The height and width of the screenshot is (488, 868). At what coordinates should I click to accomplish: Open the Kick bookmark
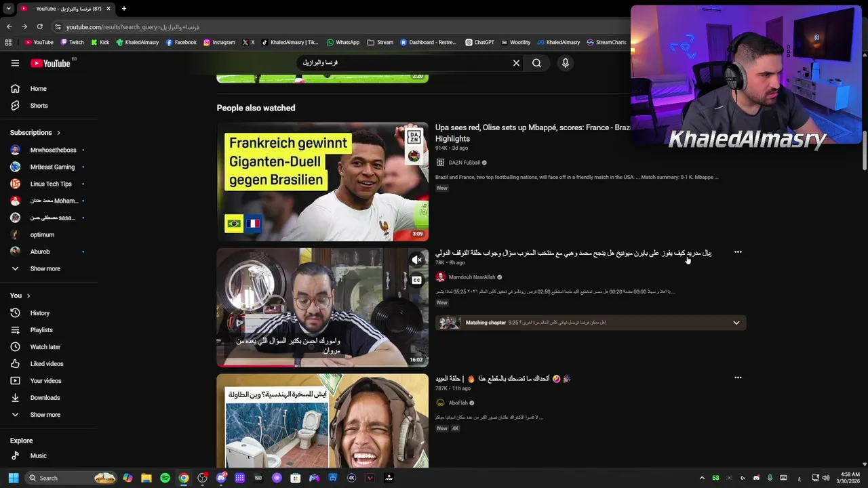click(100, 42)
